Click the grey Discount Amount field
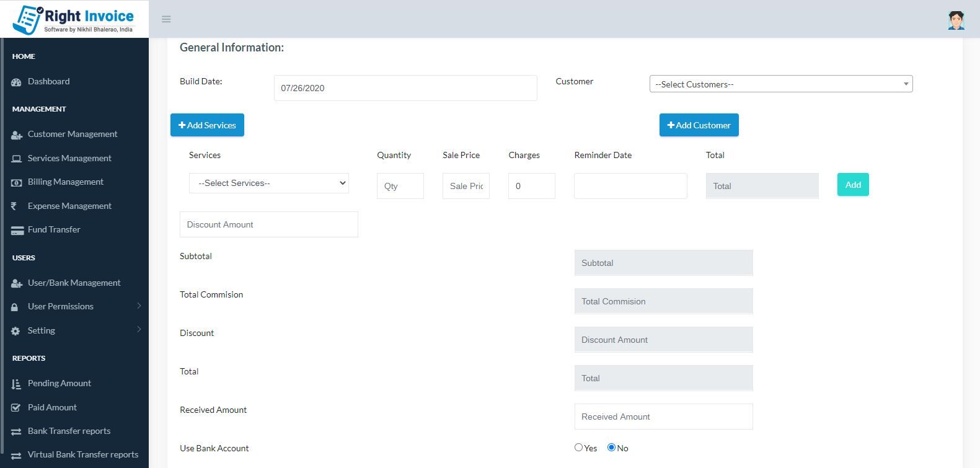The width and height of the screenshot is (980, 468). click(x=664, y=340)
